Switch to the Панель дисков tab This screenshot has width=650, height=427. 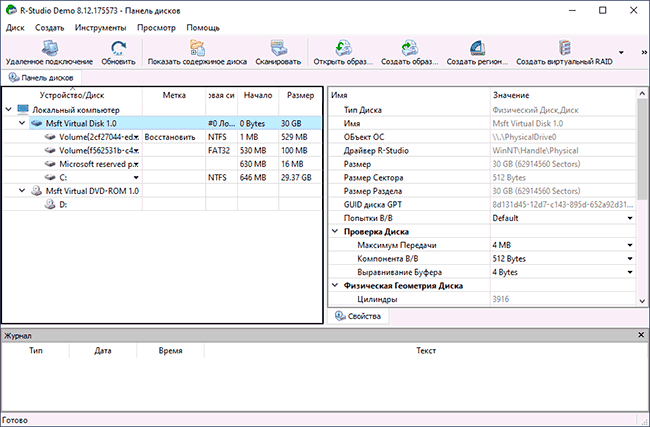(x=41, y=78)
